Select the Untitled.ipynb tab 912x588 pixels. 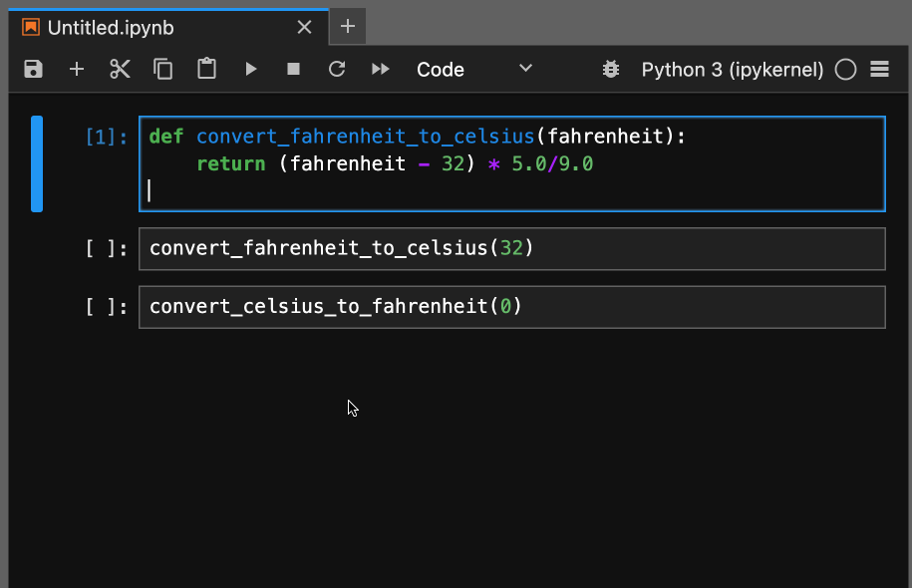(x=168, y=27)
